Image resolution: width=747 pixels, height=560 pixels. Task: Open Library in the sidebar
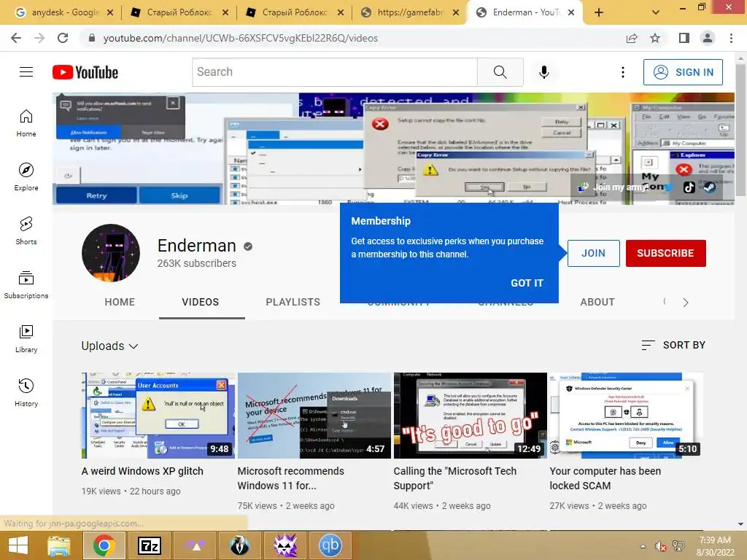[x=26, y=338]
